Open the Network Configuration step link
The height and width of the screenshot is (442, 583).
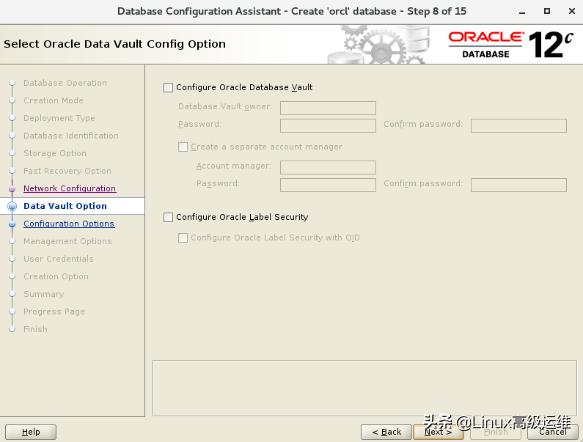click(70, 188)
